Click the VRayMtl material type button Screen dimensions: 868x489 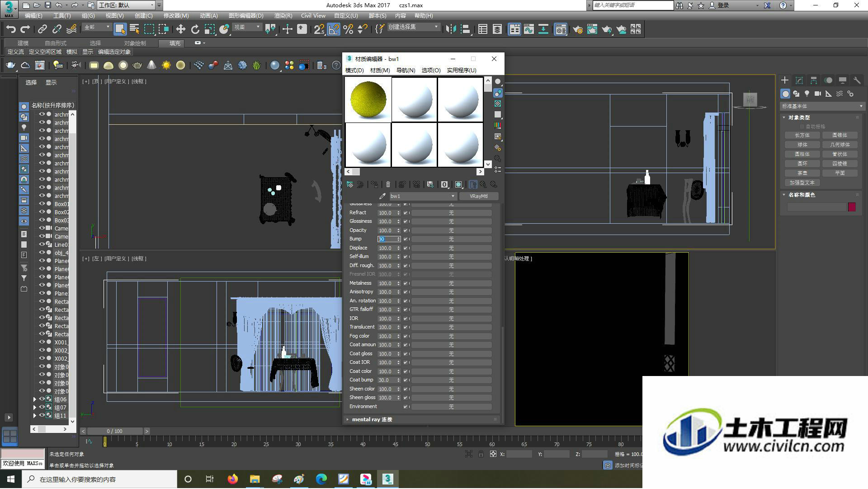[x=479, y=196]
